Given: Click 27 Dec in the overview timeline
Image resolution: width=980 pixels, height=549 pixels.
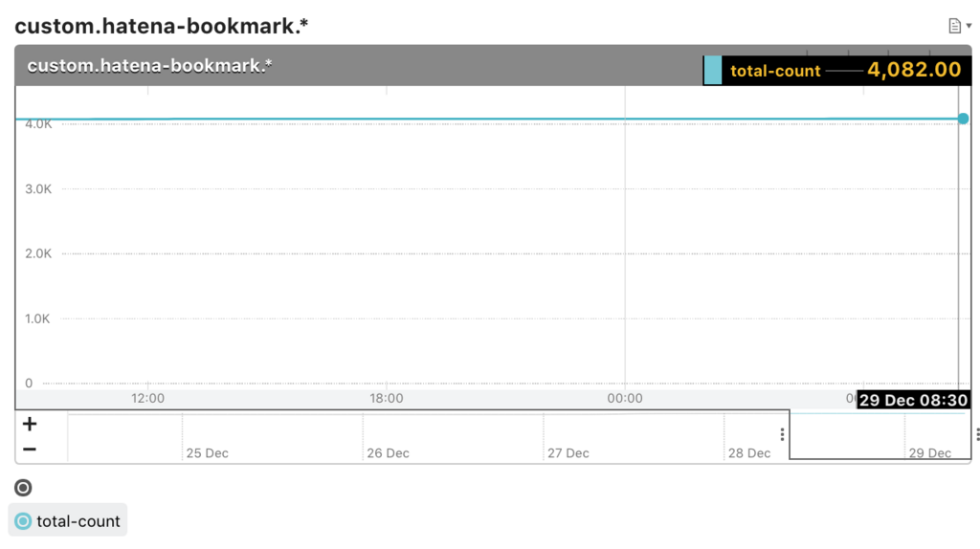Looking at the screenshot, I should [568, 453].
